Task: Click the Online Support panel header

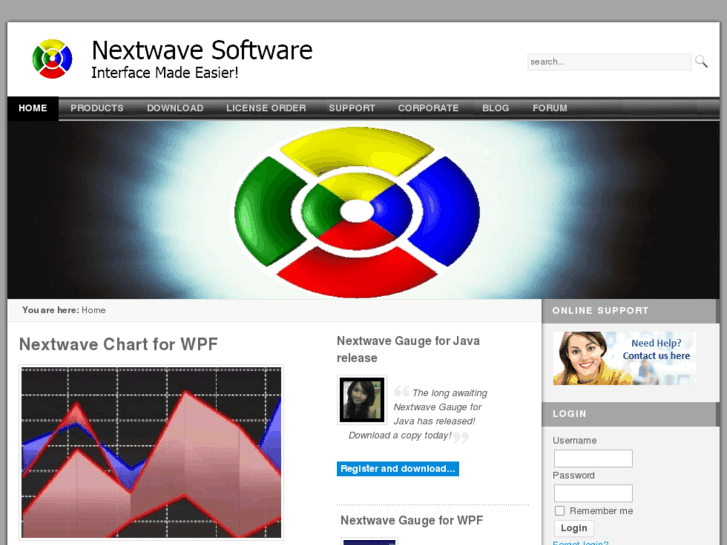Action: (x=631, y=311)
